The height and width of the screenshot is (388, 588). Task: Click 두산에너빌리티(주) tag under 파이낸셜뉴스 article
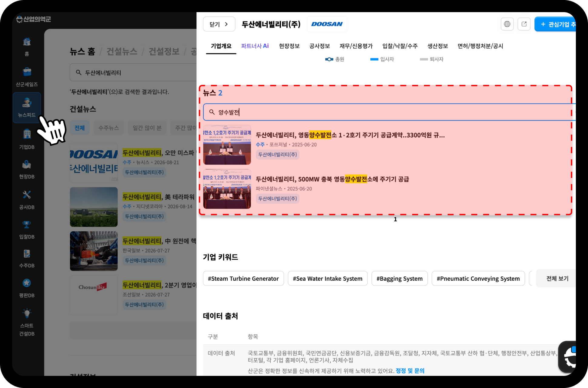[x=277, y=199]
